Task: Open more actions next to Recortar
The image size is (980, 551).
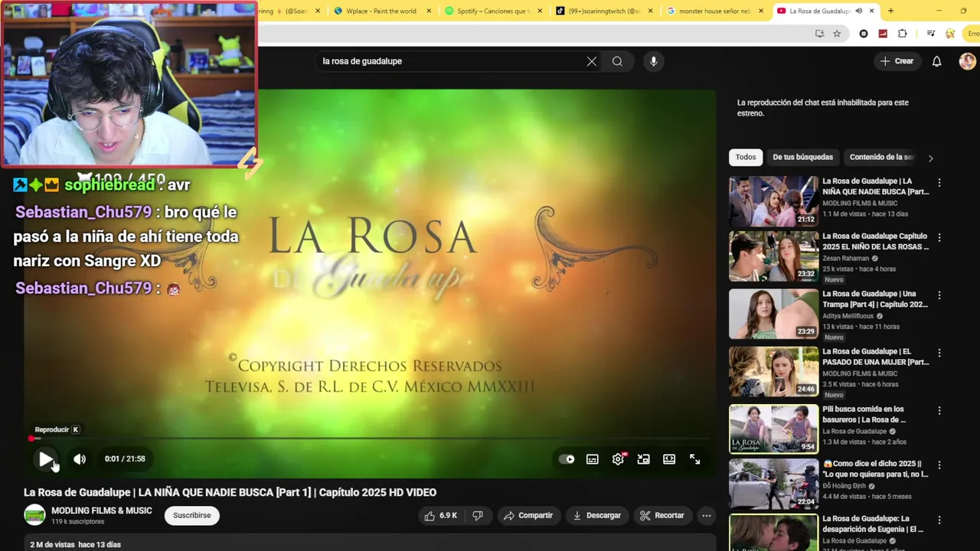Action: 707,516
